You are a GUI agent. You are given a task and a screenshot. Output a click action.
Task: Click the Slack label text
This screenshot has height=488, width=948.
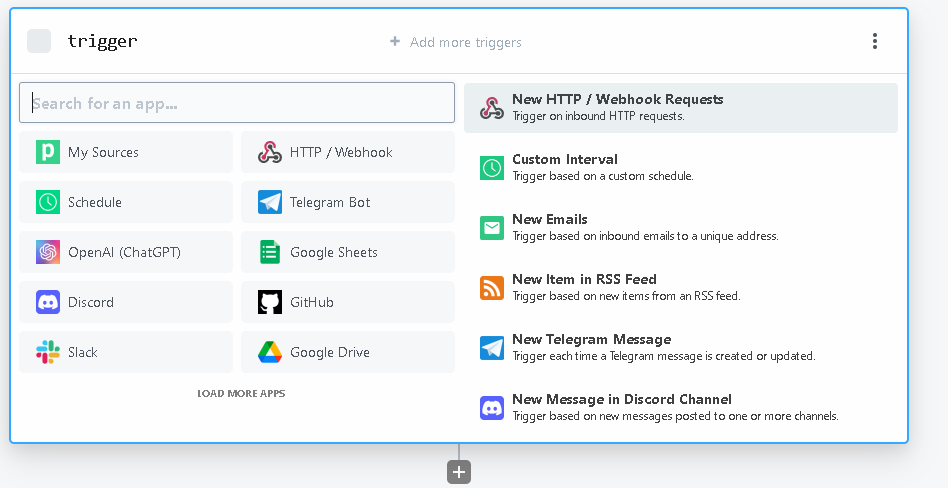tap(83, 353)
